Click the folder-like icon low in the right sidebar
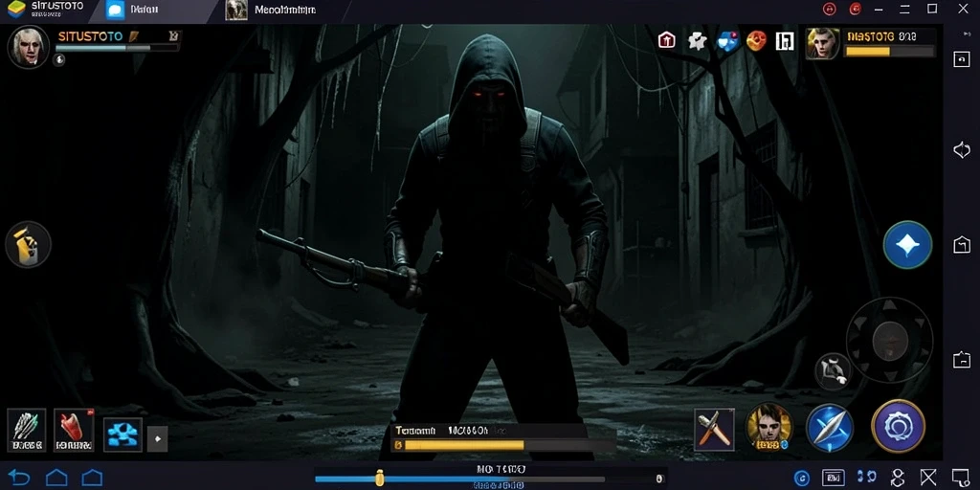Image resolution: width=980 pixels, height=490 pixels. [x=961, y=360]
